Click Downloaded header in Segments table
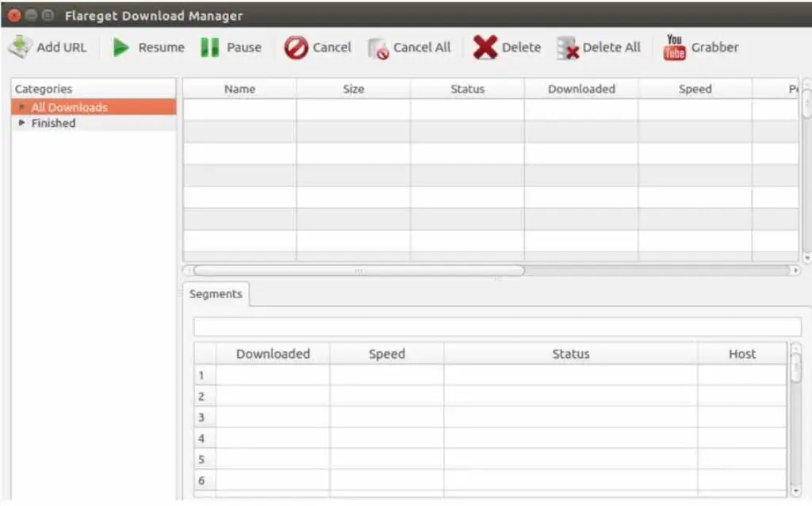Screen dimensions: 812x506 273,354
